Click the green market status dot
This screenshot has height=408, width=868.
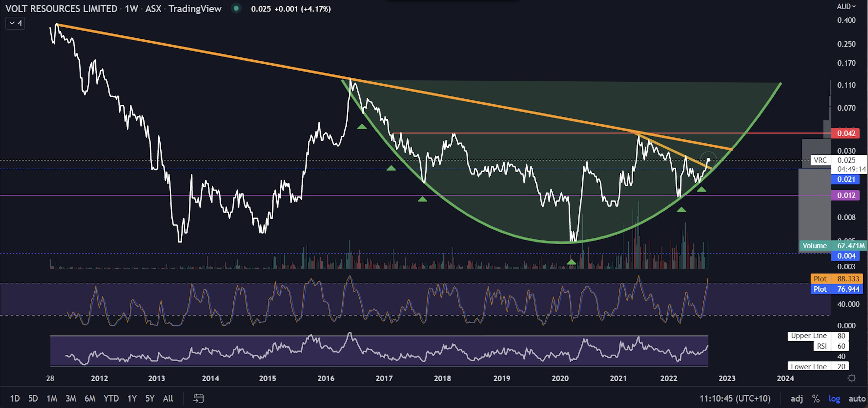(236, 8)
